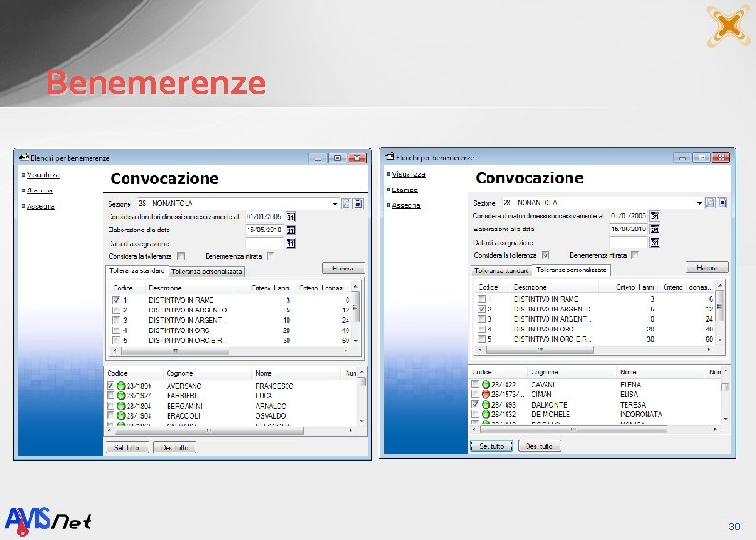
Task: Open calendar beside 'Elaborazione alla data' in right window
Action: 655,229
